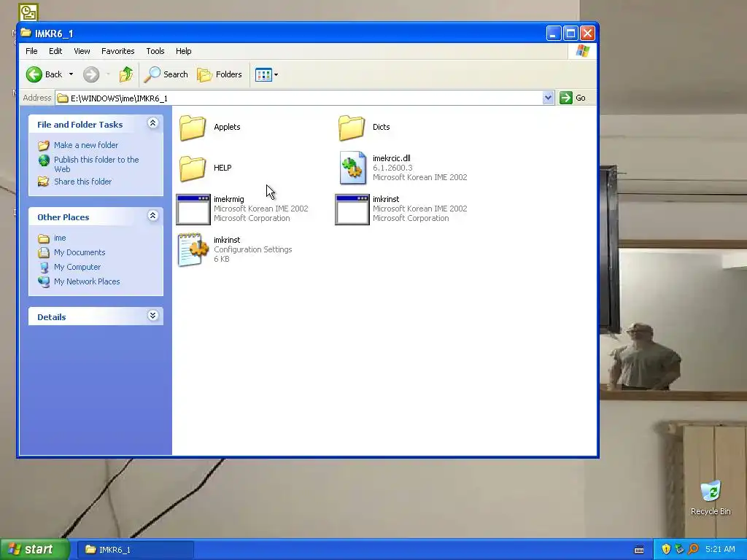Click the IMKR6_1 window title bar folder icon
747x560 pixels.
coord(26,33)
